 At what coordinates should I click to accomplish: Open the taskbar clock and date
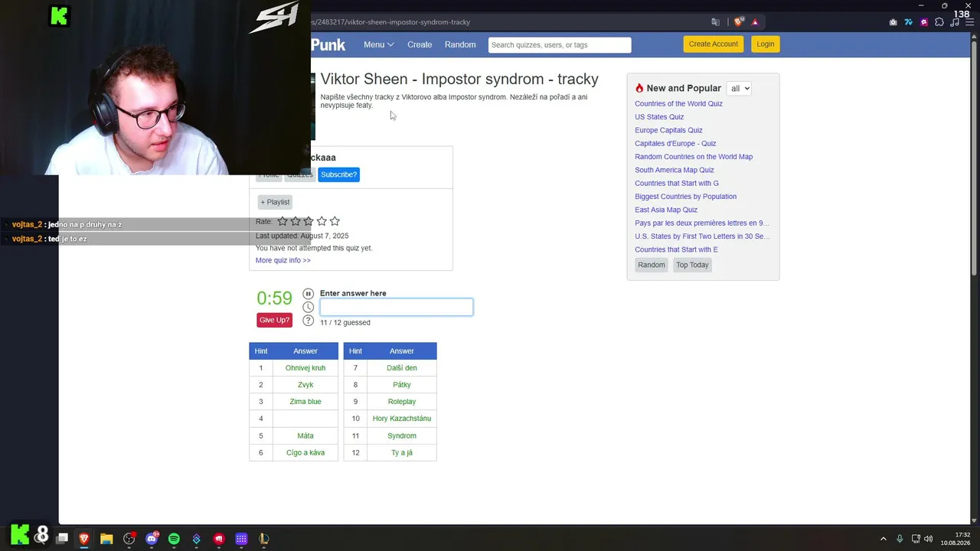coord(957,539)
